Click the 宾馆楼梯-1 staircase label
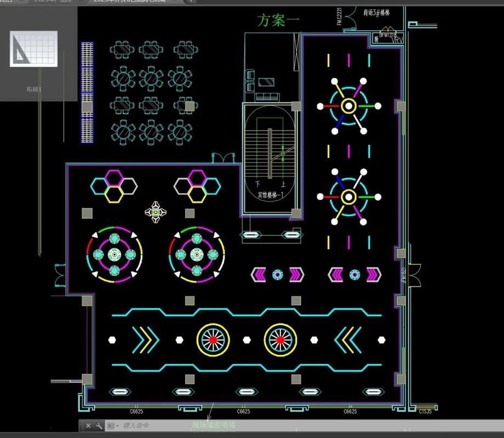The image size is (504, 438). click(x=271, y=195)
